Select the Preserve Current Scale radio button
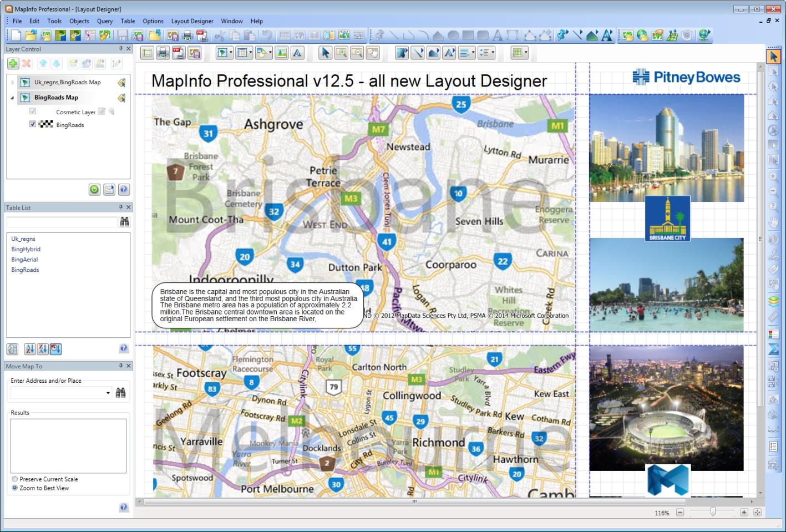This screenshot has height=532, width=786. tap(15, 479)
